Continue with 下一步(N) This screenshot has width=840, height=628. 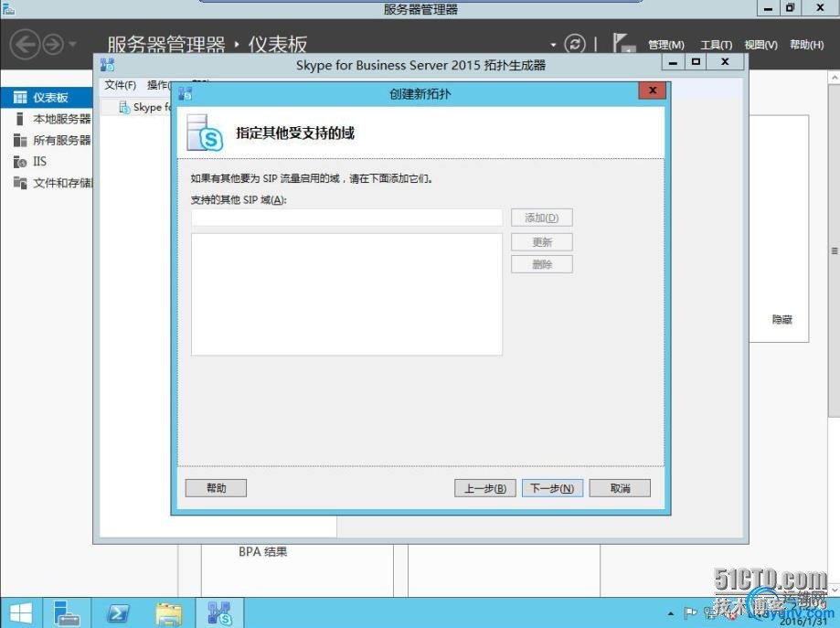pos(552,488)
